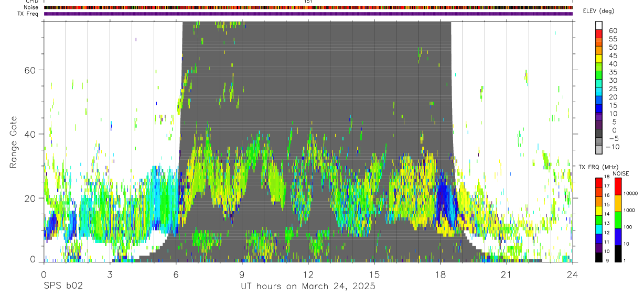The width and height of the screenshot is (644, 297).
Task: Click the Range Gate axis title
Action: (15, 142)
